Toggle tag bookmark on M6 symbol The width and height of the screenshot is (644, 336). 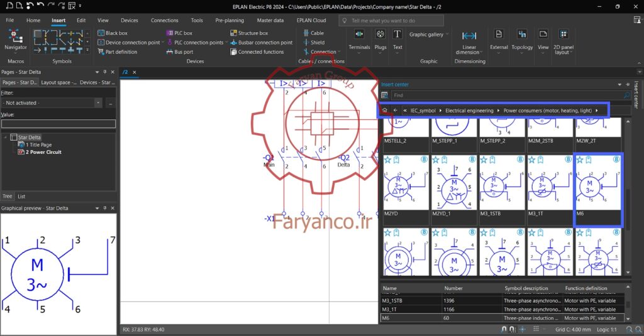click(589, 160)
